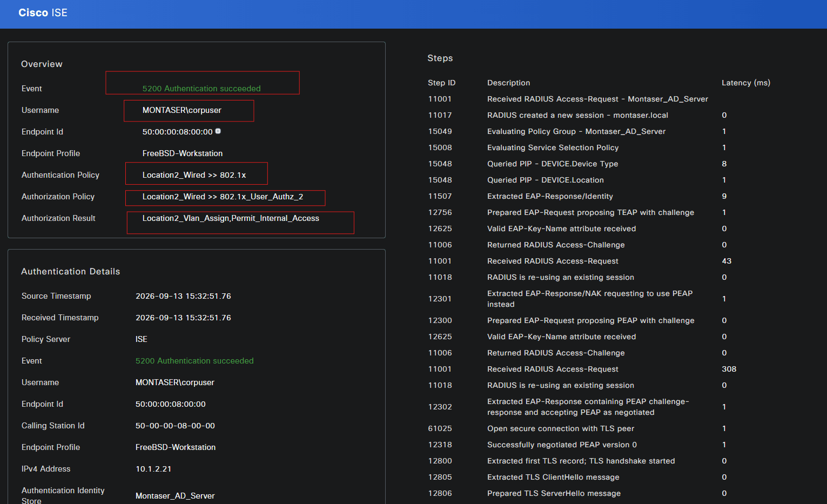Click 'Prepared EAP-Request proposing TEAP with challenge'
827x504 pixels.
click(590, 212)
